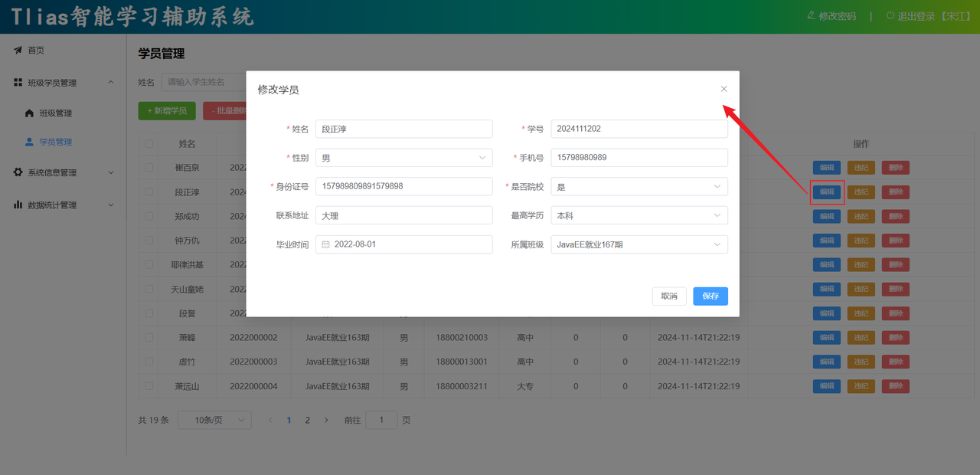The height and width of the screenshot is (475, 980).
Task: Click the home paper-plane icon in sidebar
Action: click(x=18, y=51)
